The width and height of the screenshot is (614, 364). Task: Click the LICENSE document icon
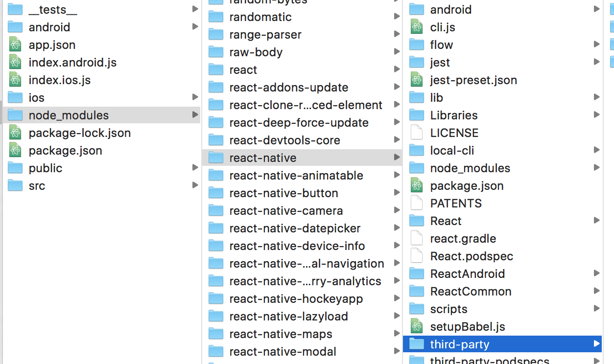pyautogui.click(x=417, y=133)
